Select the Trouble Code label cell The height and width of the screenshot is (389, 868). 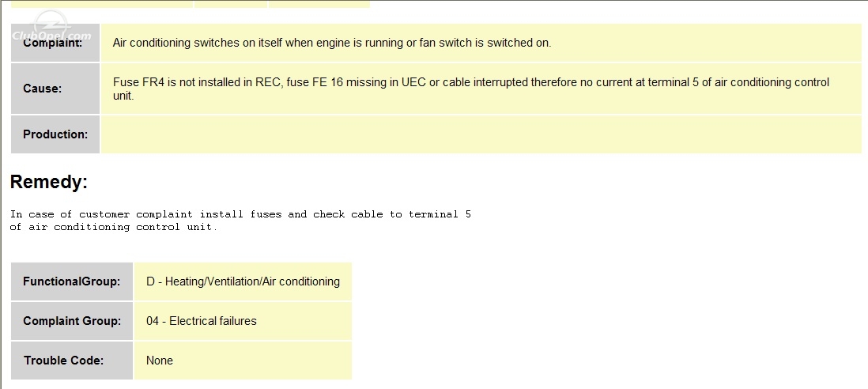point(72,361)
